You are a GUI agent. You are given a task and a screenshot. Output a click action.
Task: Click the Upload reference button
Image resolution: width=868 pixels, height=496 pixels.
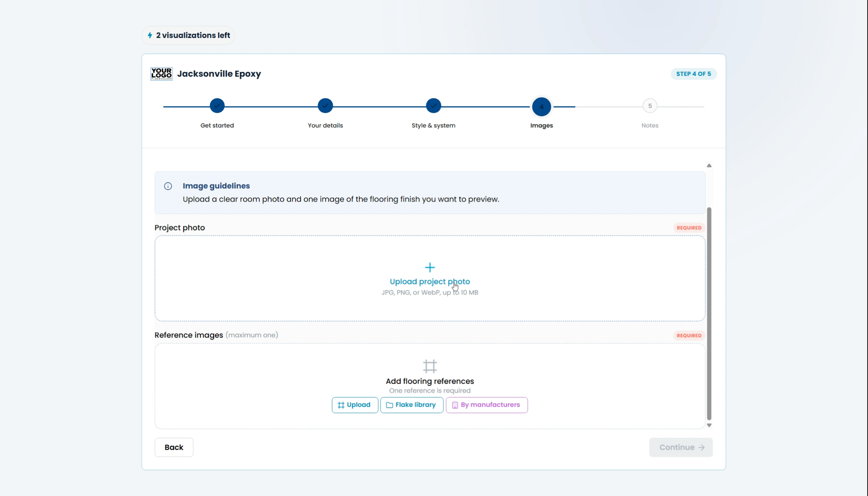[x=355, y=405]
